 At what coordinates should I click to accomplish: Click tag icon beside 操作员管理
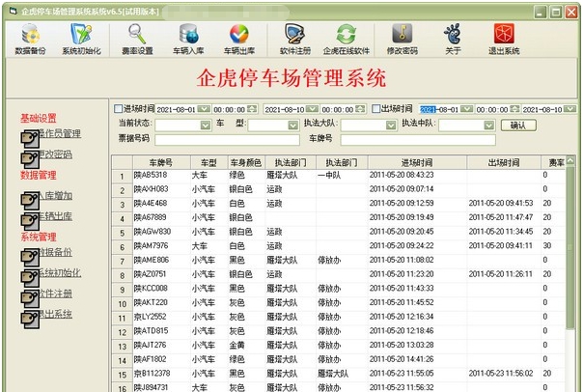click(x=30, y=138)
